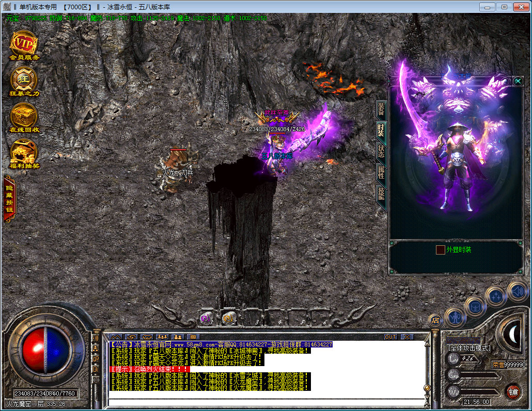
Task: Toggle the group-hierarchy chat channel icon
Action: tap(96, 348)
